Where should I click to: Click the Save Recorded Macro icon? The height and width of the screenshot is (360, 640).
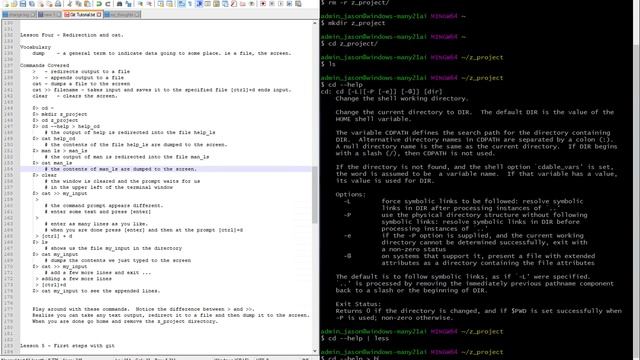point(298,4)
